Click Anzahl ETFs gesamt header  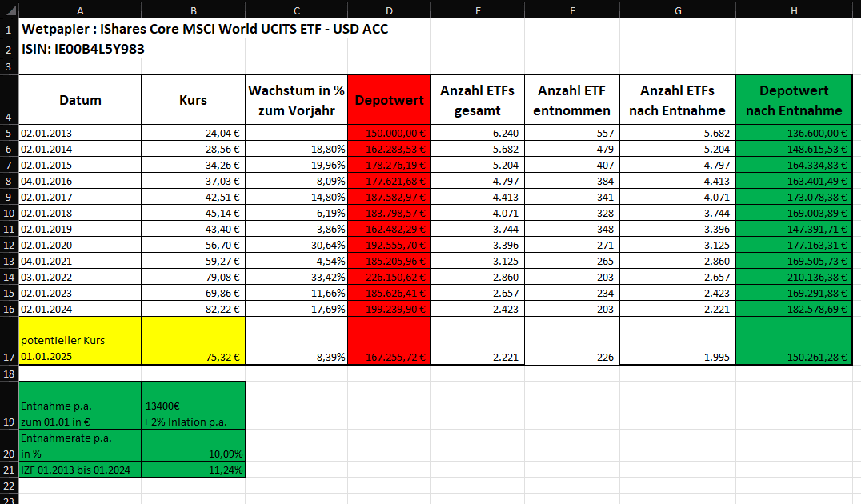478,99
